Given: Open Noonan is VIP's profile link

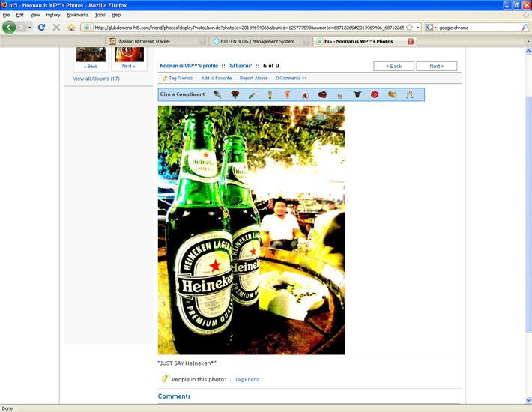Looking at the screenshot, I should coord(189,66).
